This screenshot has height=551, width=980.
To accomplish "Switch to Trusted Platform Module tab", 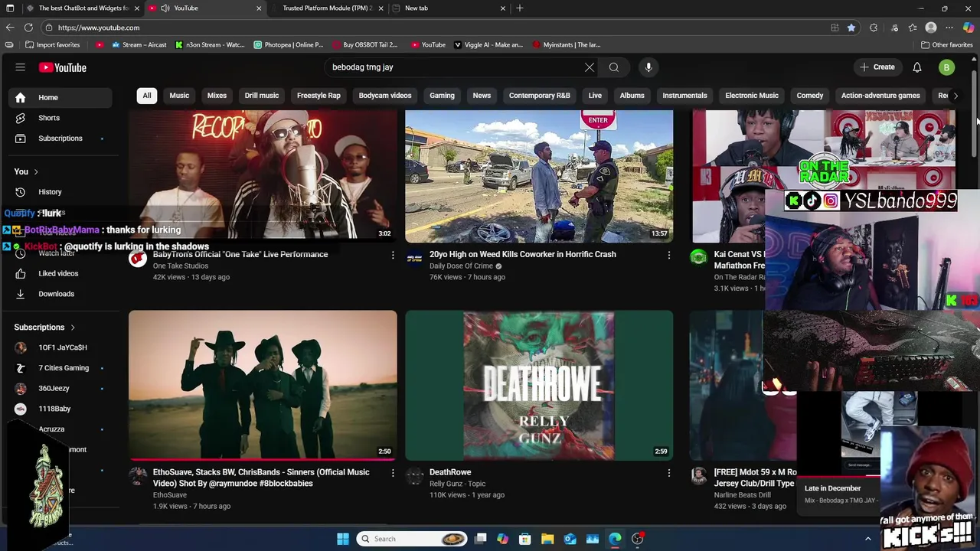I will (328, 8).
